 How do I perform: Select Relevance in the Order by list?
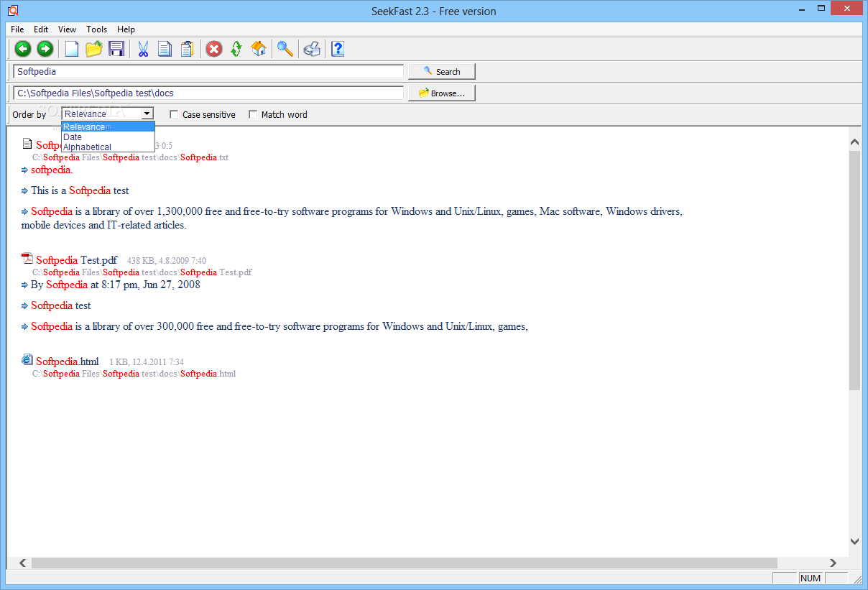(x=108, y=127)
